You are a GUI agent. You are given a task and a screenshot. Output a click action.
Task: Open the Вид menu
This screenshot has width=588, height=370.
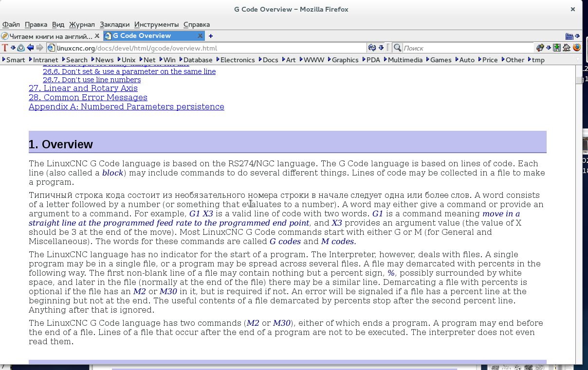click(x=58, y=24)
